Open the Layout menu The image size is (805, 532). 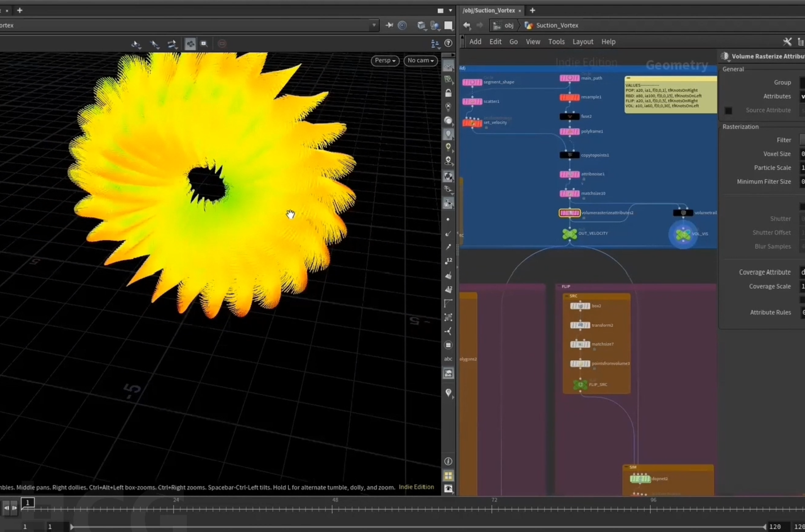click(x=583, y=42)
